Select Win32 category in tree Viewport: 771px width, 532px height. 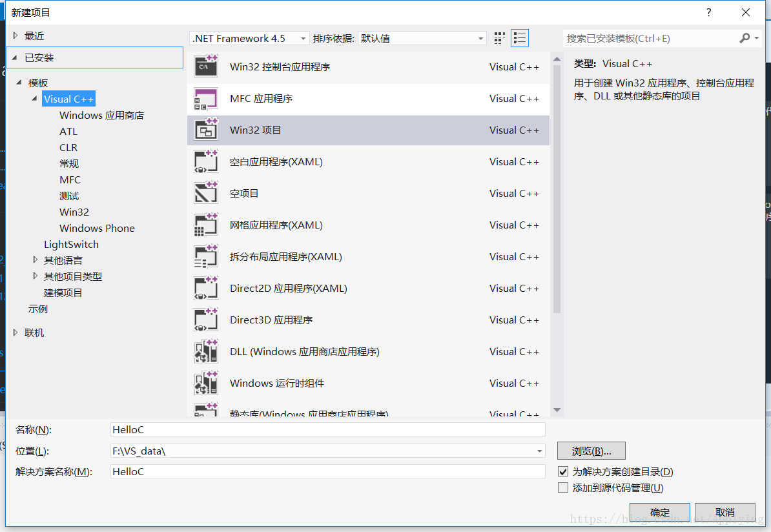coord(74,212)
